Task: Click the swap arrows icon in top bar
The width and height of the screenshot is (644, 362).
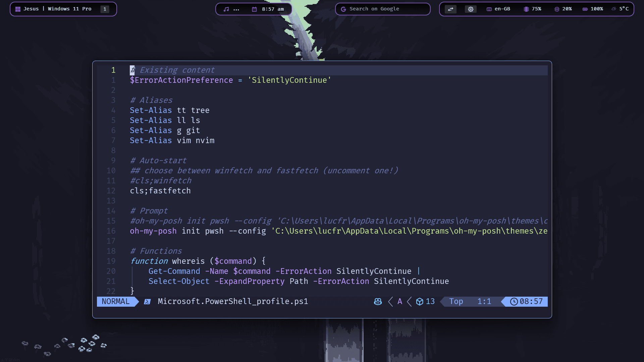Action: coord(450,9)
